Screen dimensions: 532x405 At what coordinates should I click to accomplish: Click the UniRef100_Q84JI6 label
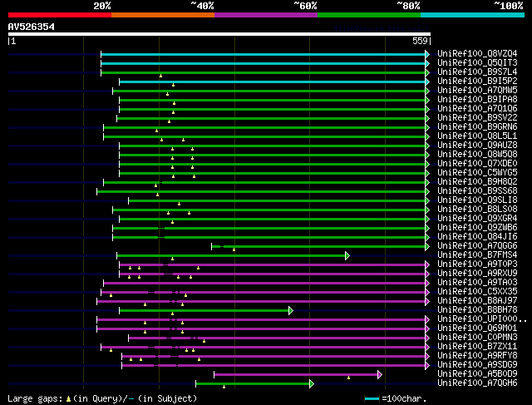tap(477, 237)
